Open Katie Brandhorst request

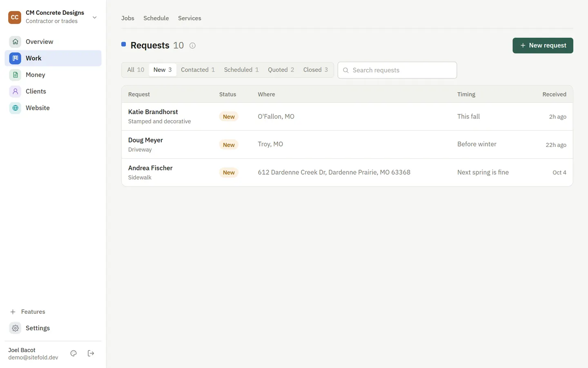click(347, 117)
